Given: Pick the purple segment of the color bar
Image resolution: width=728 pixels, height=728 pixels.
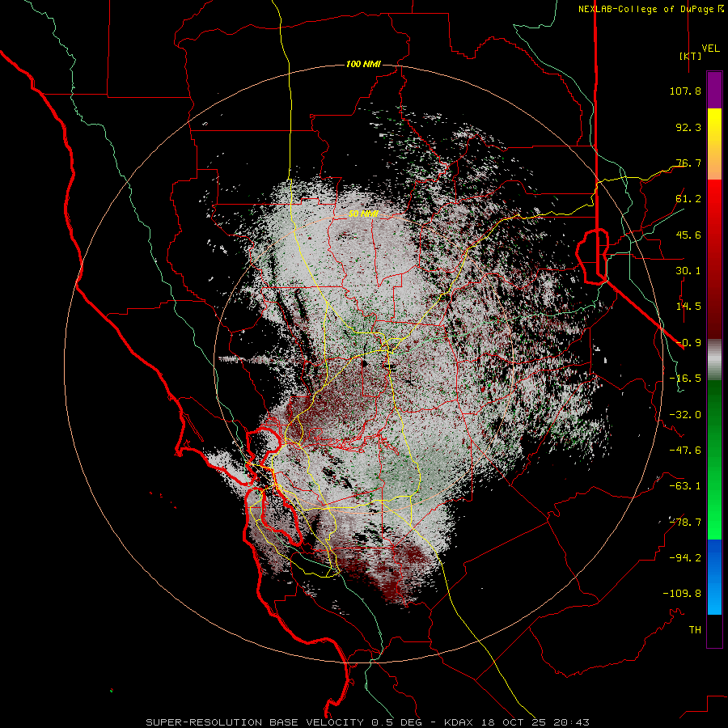Looking at the screenshot, I should (714, 90).
